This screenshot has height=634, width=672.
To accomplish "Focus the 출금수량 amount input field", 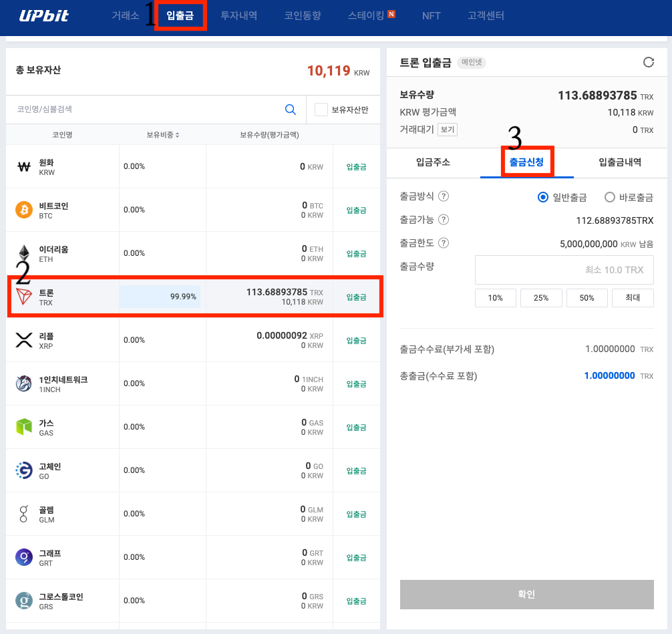I will (564, 270).
